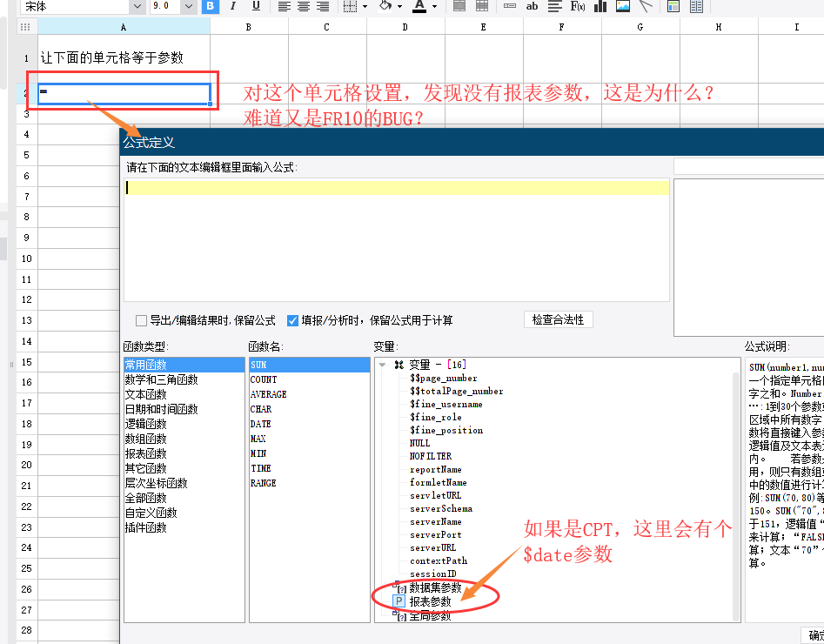
Task: Toggle bold formatting in the toolbar
Action: [211, 6]
